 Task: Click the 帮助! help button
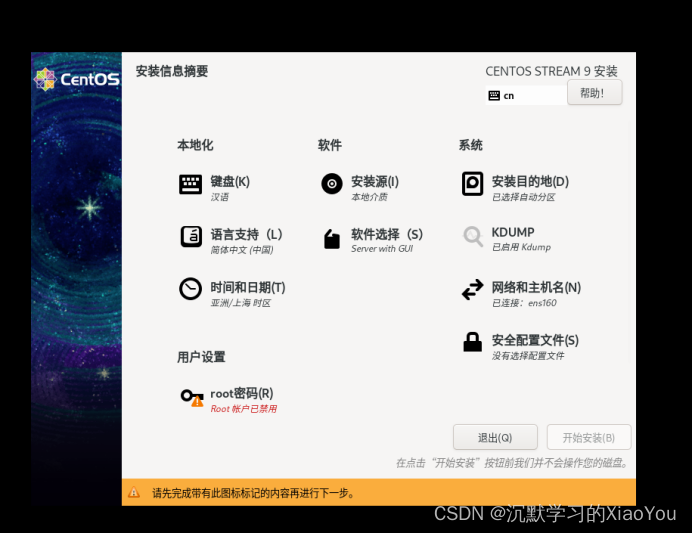click(x=594, y=93)
